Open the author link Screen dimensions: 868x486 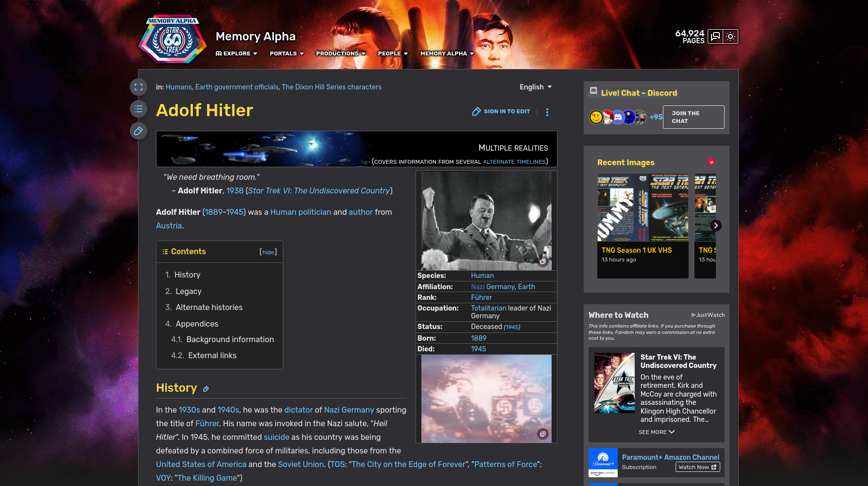(x=361, y=212)
